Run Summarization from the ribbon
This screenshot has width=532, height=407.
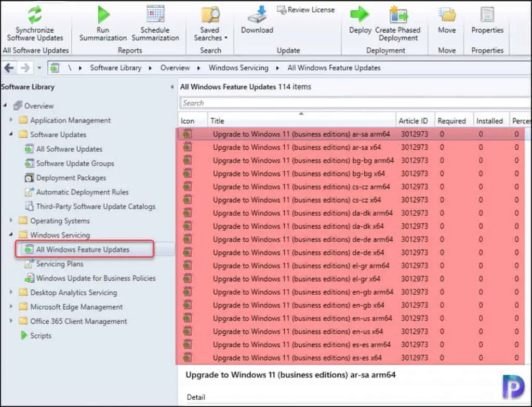point(103,24)
